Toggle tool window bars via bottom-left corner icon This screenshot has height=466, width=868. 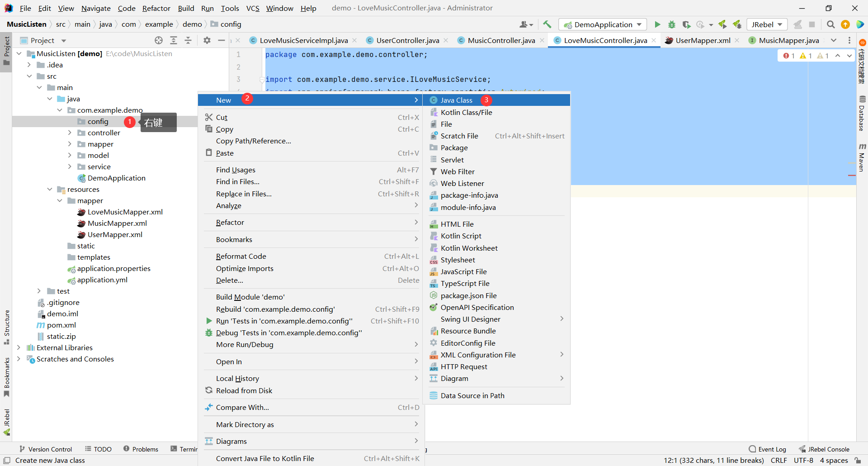7,460
